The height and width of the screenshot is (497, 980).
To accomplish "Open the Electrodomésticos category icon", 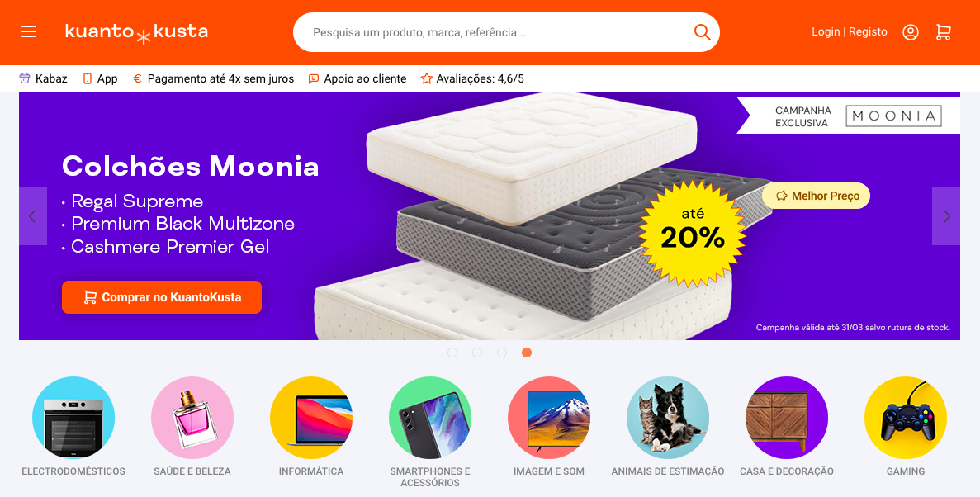I will 73,418.
